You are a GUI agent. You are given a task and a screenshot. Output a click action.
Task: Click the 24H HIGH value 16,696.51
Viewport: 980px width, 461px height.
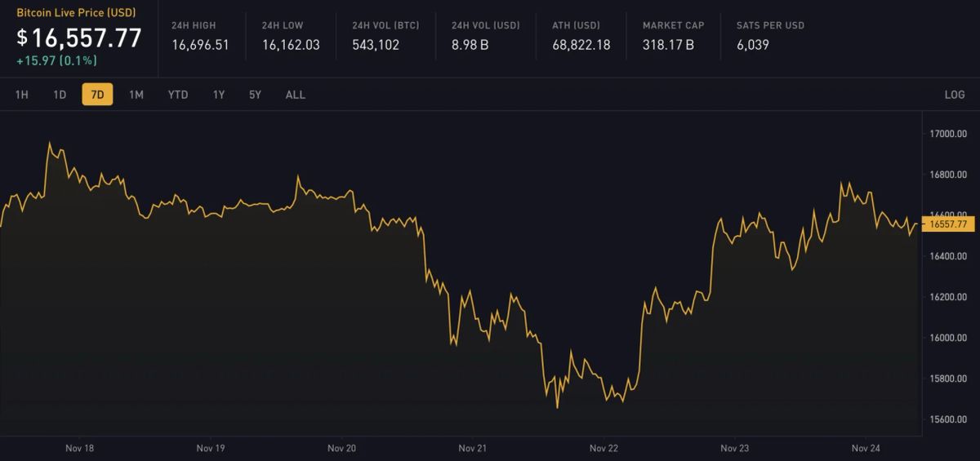click(201, 45)
